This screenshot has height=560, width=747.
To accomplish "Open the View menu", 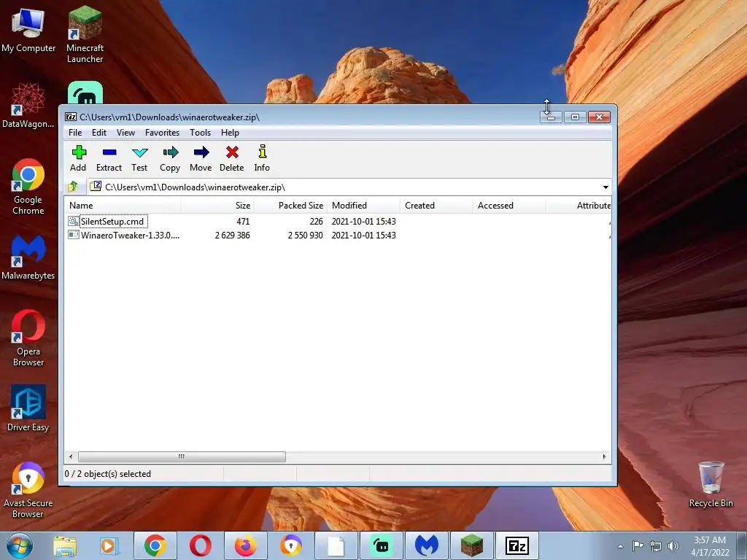I will 125,133.
